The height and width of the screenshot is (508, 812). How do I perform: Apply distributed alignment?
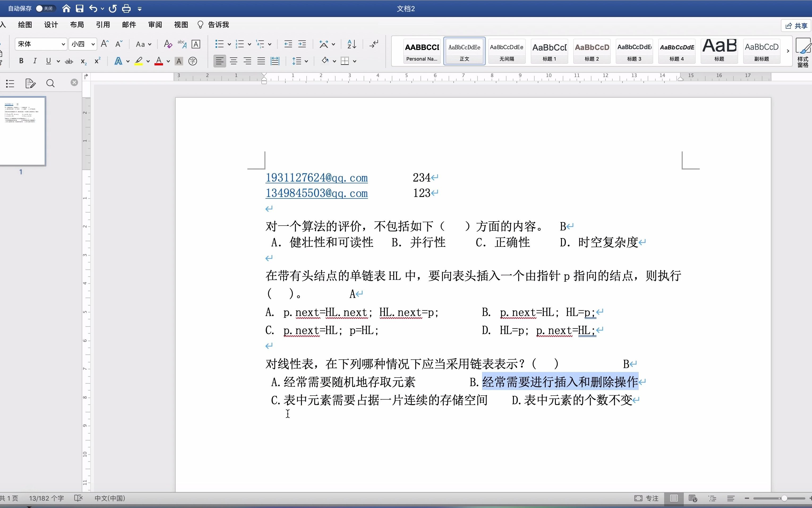[275, 61]
